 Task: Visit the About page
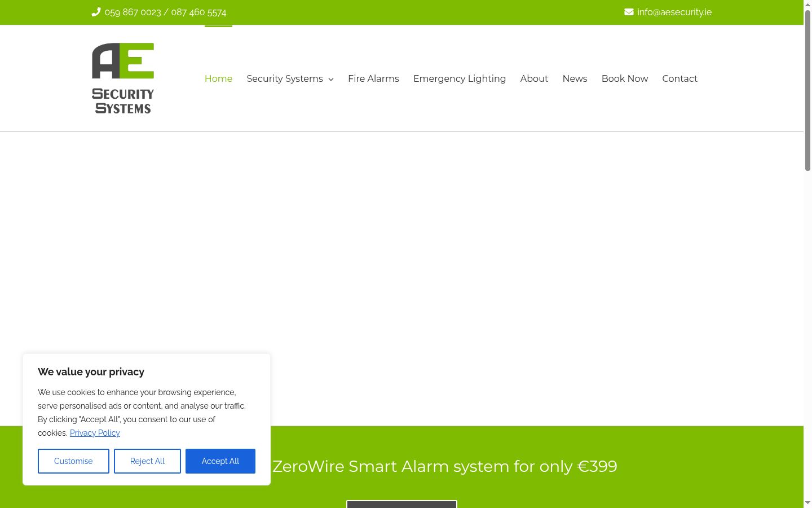[534, 78]
